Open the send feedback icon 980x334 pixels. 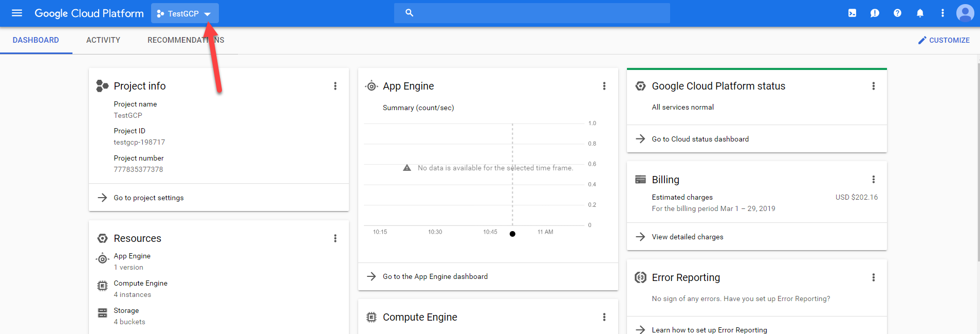click(x=875, y=13)
